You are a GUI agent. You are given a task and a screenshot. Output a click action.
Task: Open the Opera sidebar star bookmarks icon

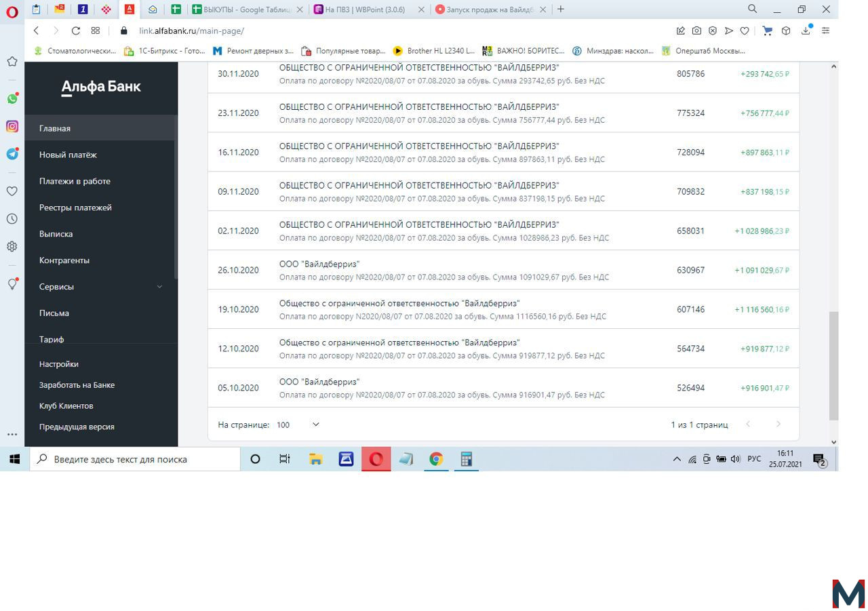12,62
